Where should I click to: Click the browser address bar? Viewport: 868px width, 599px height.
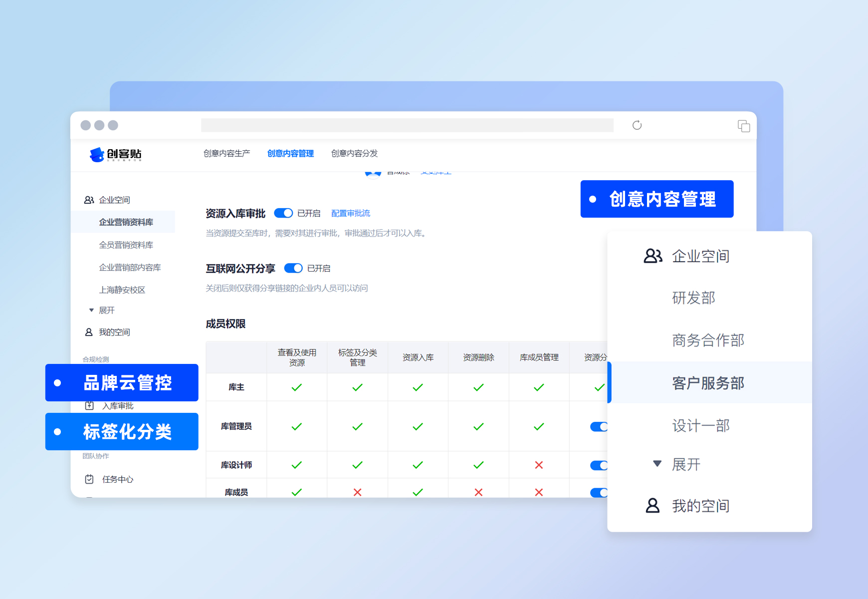tap(407, 125)
